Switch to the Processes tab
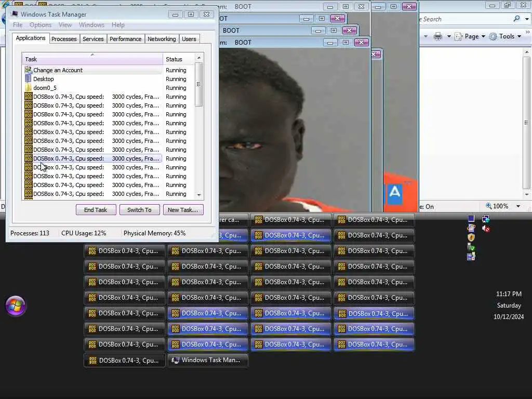Screen dimensions: 532x399 64,39
